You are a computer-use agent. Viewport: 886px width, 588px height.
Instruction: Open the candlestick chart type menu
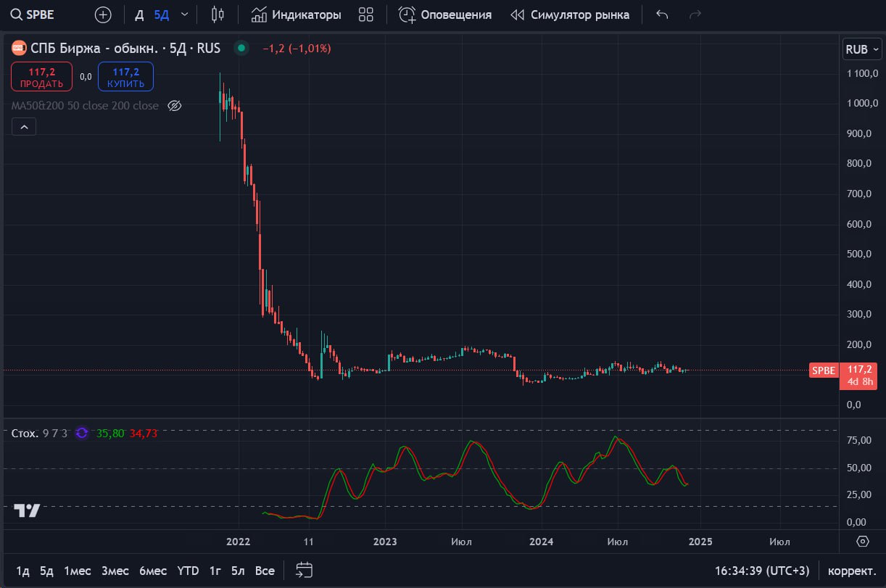point(218,15)
